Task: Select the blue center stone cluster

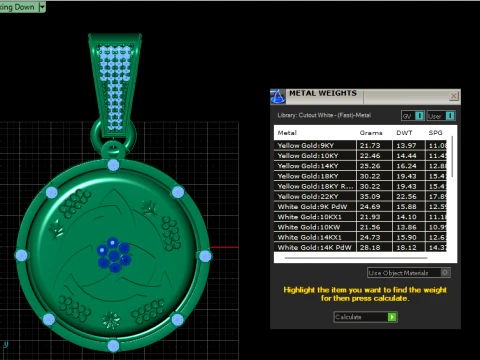Action: click(x=113, y=255)
